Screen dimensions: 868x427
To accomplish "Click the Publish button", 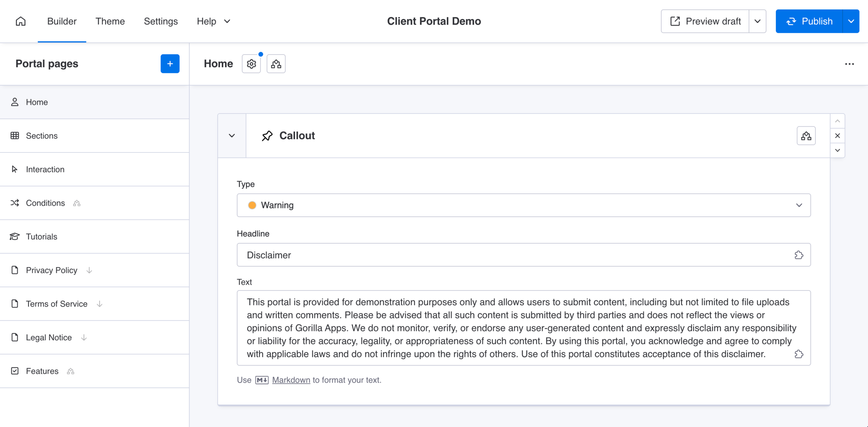I will pos(809,21).
